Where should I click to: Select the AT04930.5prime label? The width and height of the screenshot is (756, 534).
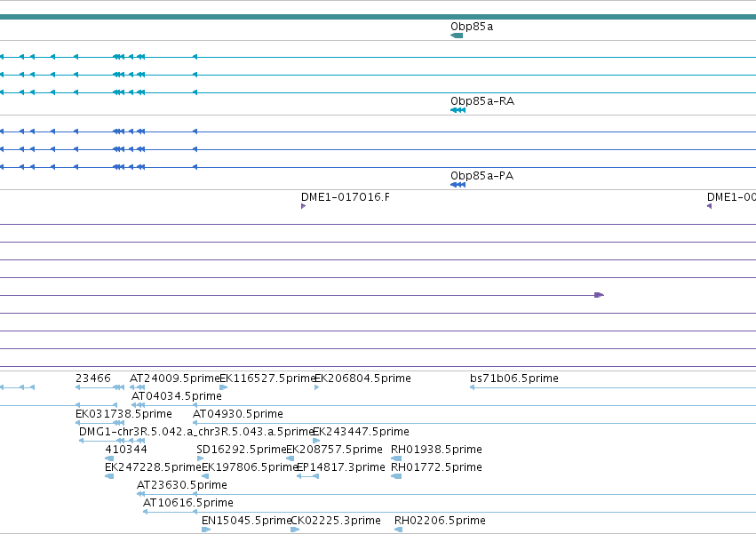coord(238,414)
